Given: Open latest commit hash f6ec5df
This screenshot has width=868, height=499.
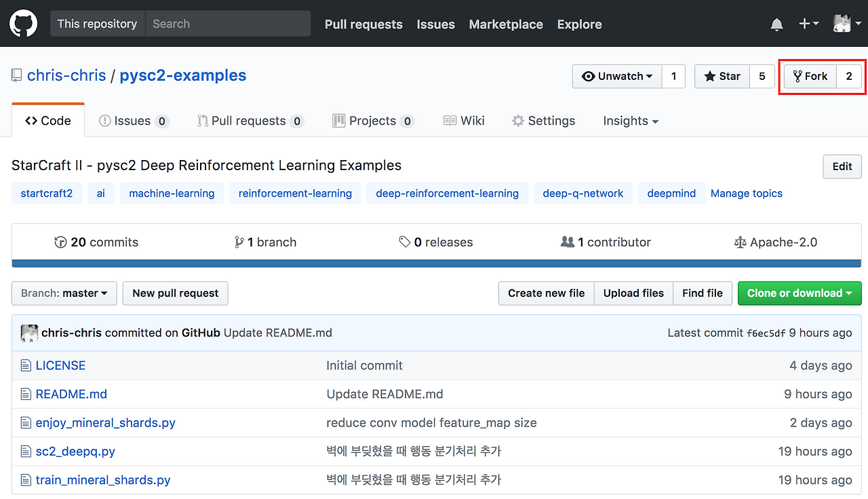Looking at the screenshot, I should [766, 333].
